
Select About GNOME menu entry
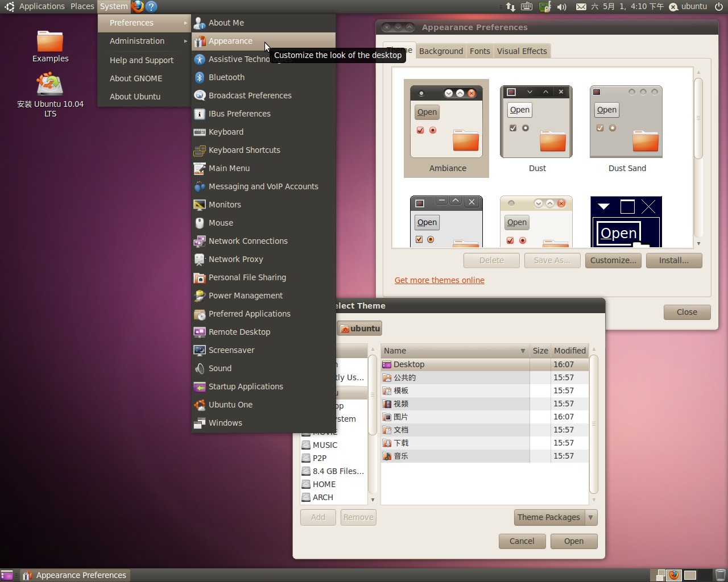144,78
